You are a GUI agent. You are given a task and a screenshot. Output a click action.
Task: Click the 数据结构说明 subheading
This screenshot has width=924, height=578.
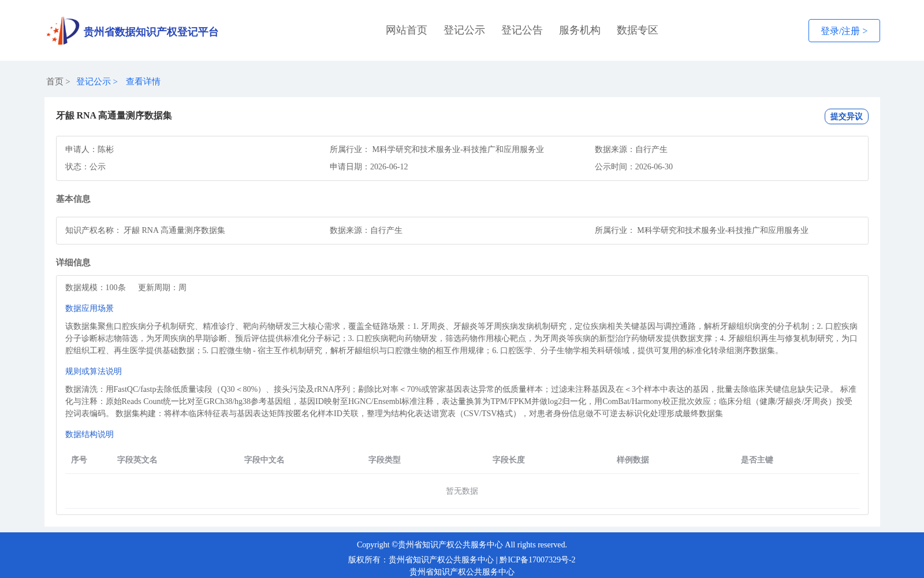(90, 434)
